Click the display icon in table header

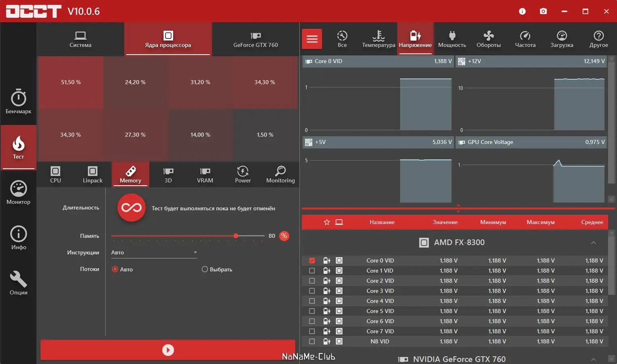[339, 222]
